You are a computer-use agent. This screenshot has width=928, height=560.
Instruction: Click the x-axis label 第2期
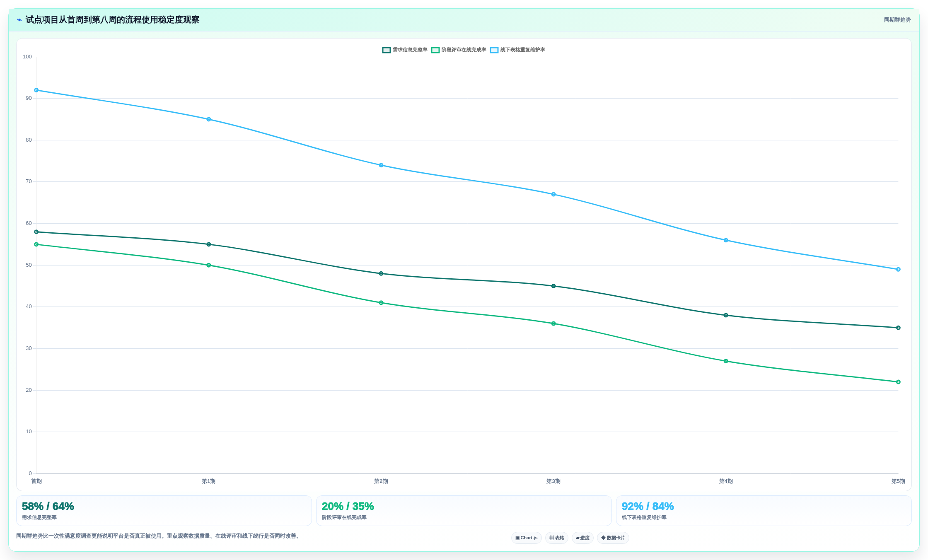click(381, 481)
